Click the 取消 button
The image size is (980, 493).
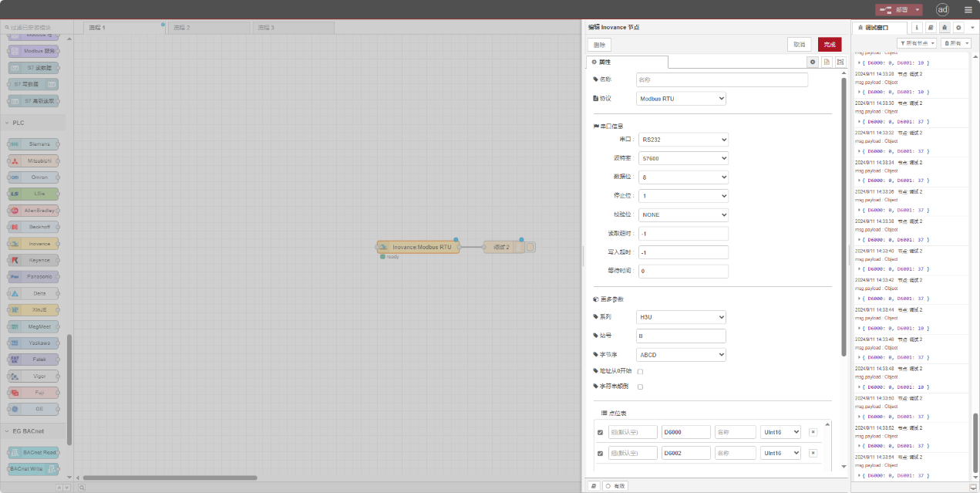799,45
